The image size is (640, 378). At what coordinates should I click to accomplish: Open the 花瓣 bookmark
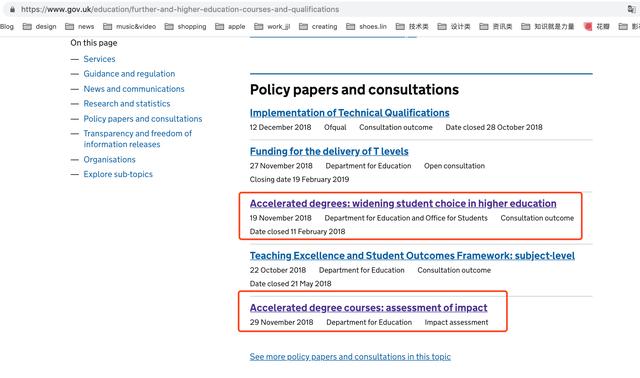click(597, 27)
